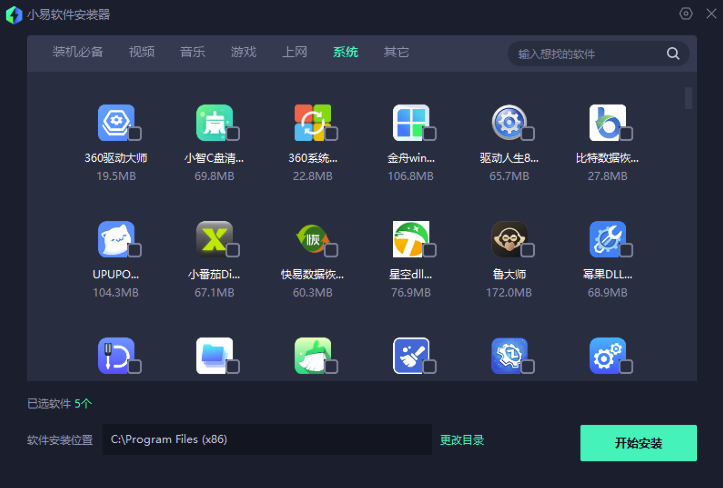Click the blue double-gear app icon
723x488 pixels.
[x=607, y=356]
